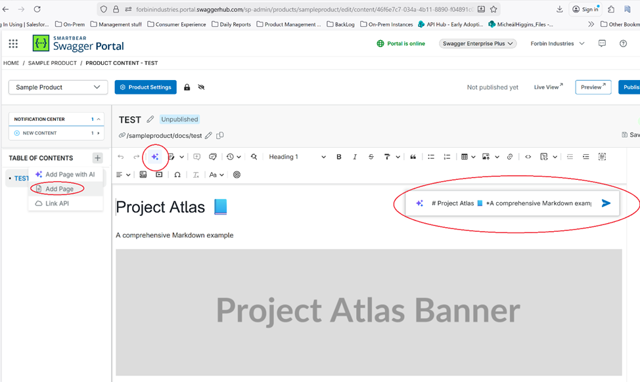The height and width of the screenshot is (382, 640).
Task: Insert a numbered list
Action: pyautogui.click(x=447, y=157)
